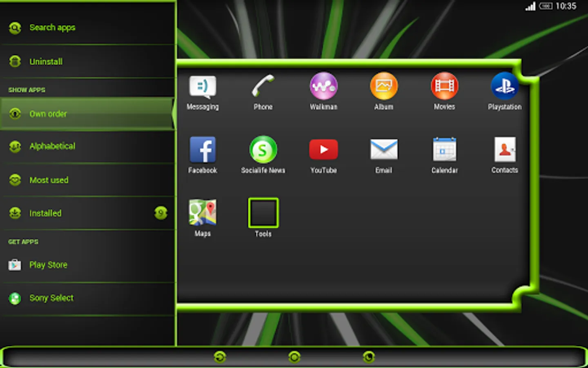Tap the Sony Select icon

(x=15, y=298)
